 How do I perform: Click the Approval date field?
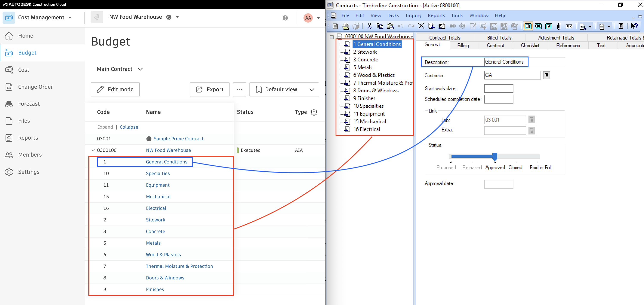(x=499, y=184)
